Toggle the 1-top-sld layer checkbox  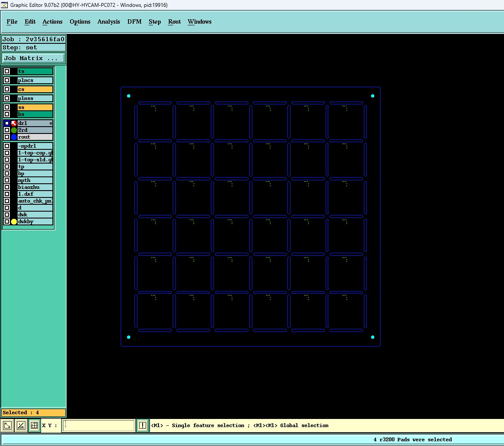pyautogui.click(x=7, y=160)
